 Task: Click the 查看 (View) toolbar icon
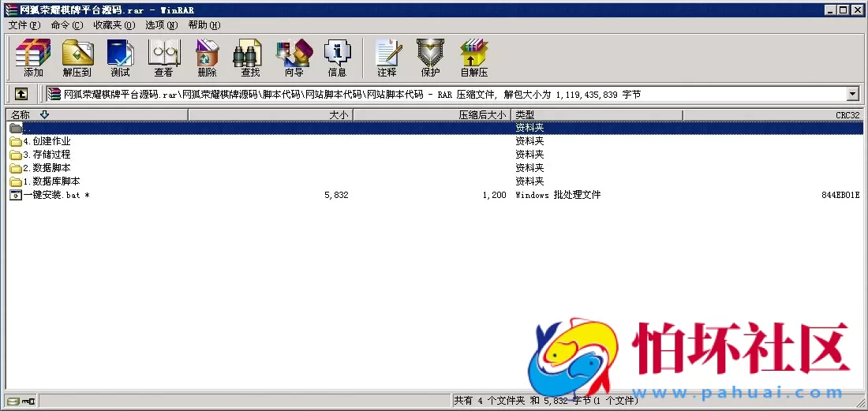(x=163, y=58)
